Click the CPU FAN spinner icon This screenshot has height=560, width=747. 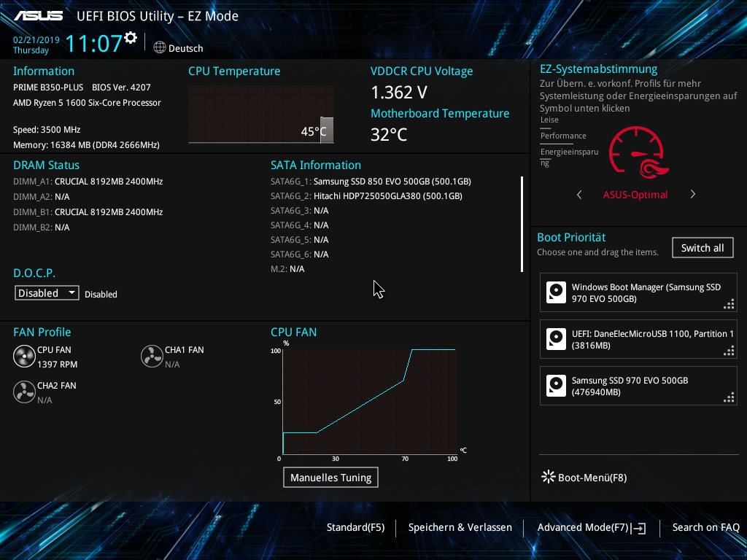point(24,357)
